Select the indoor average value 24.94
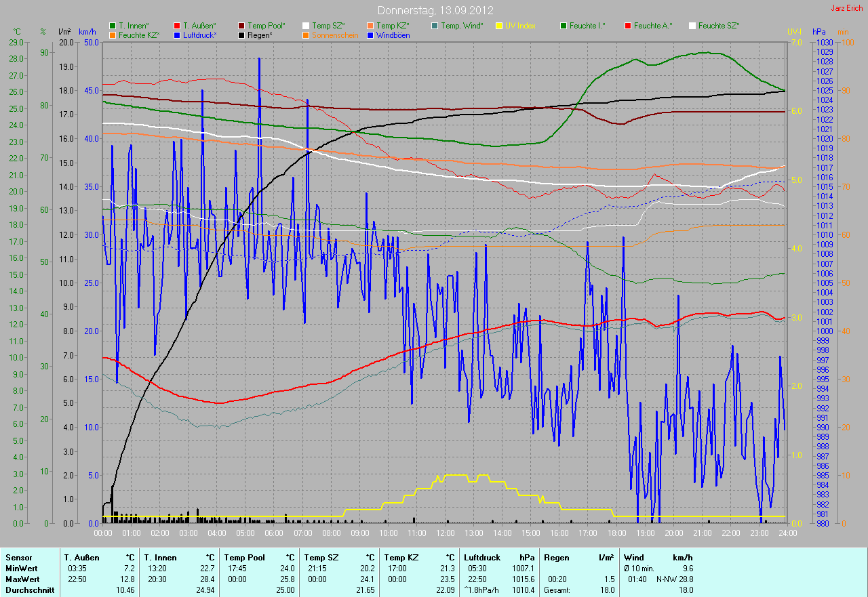This screenshot has width=868, height=597. coord(205,590)
